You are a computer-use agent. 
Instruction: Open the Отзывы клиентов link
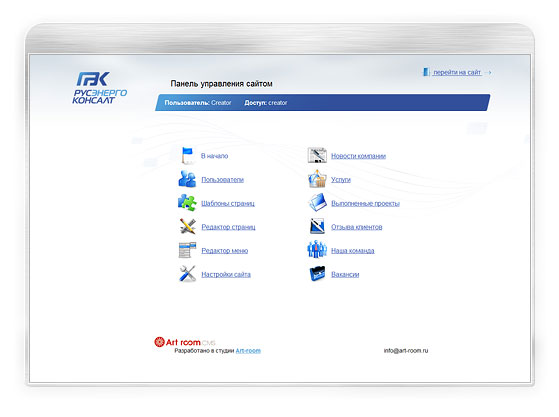pyautogui.click(x=357, y=227)
